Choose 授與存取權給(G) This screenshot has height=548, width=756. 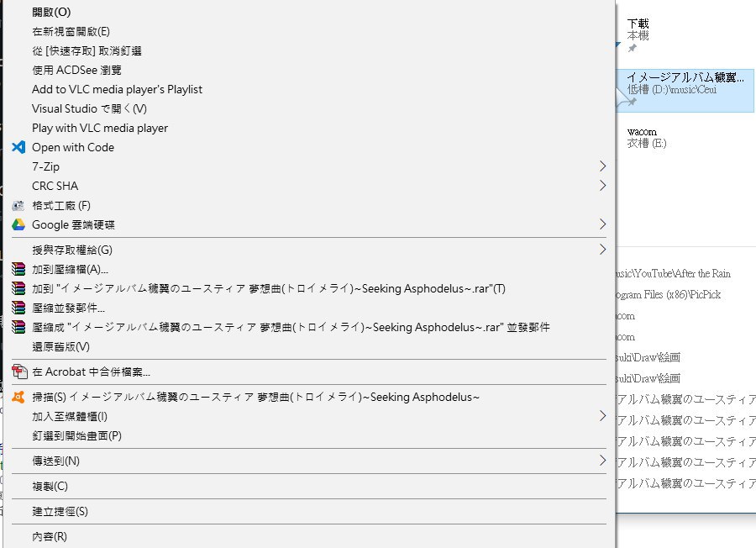(308, 250)
